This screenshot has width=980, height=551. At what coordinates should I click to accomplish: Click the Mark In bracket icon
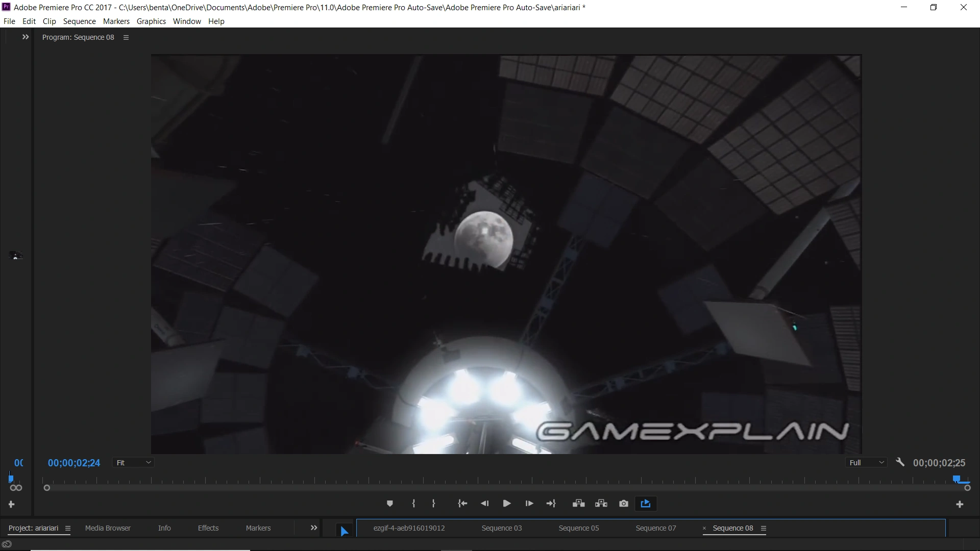tap(413, 504)
